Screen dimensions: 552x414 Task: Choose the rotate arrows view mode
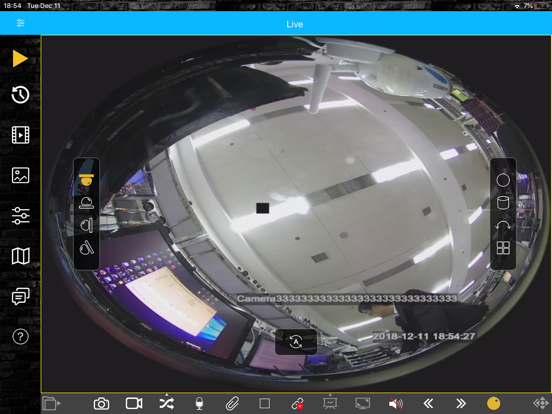503,226
